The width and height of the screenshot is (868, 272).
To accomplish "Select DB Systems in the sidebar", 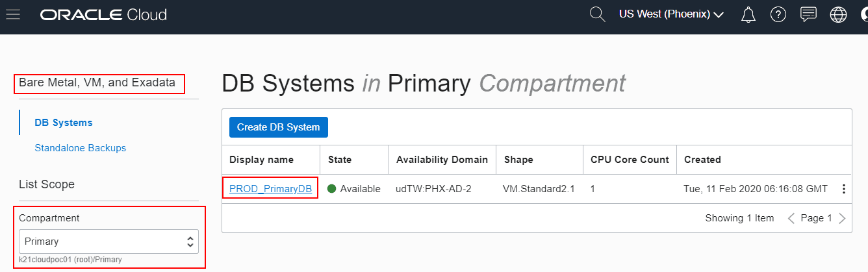I will [x=64, y=122].
